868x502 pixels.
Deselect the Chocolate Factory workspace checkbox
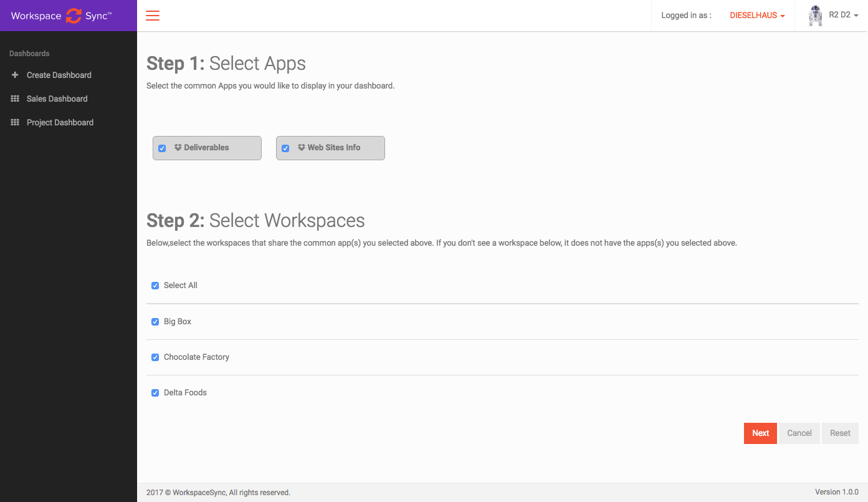(155, 357)
